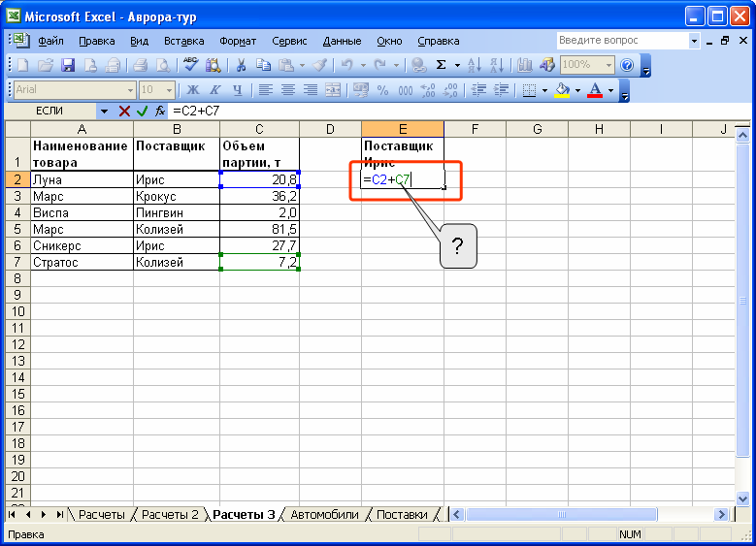The width and height of the screenshot is (756, 546).
Task: Select cell with value 81,5
Action: click(259, 230)
